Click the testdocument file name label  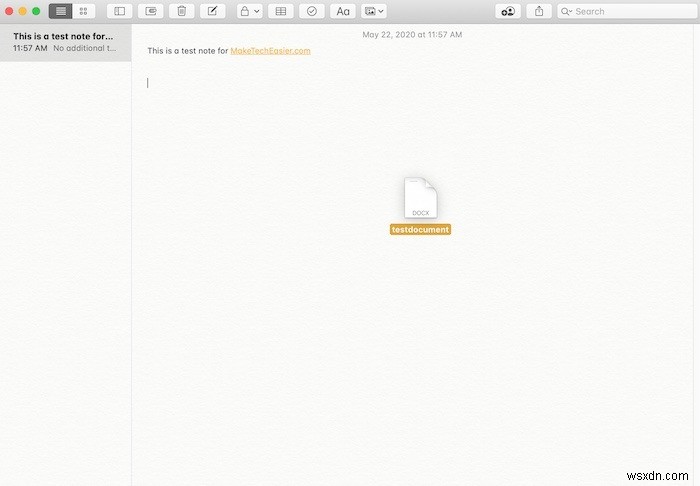[420, 229]
